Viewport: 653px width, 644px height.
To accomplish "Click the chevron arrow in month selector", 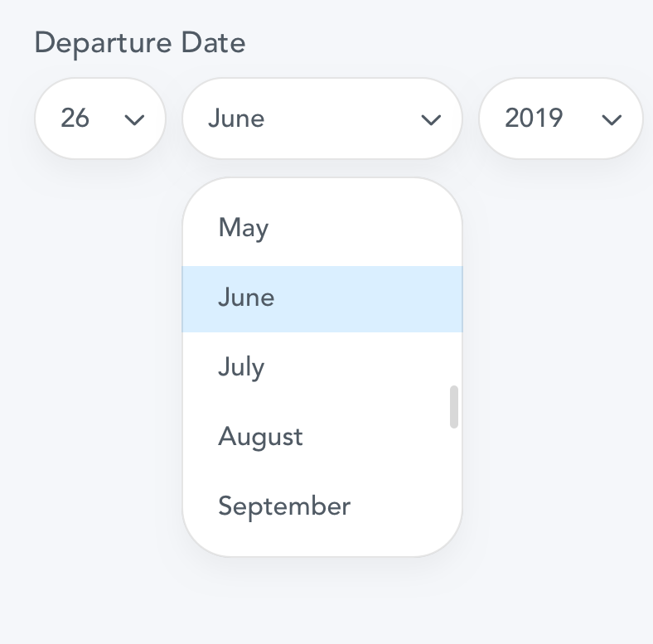I will coord(431,120).
